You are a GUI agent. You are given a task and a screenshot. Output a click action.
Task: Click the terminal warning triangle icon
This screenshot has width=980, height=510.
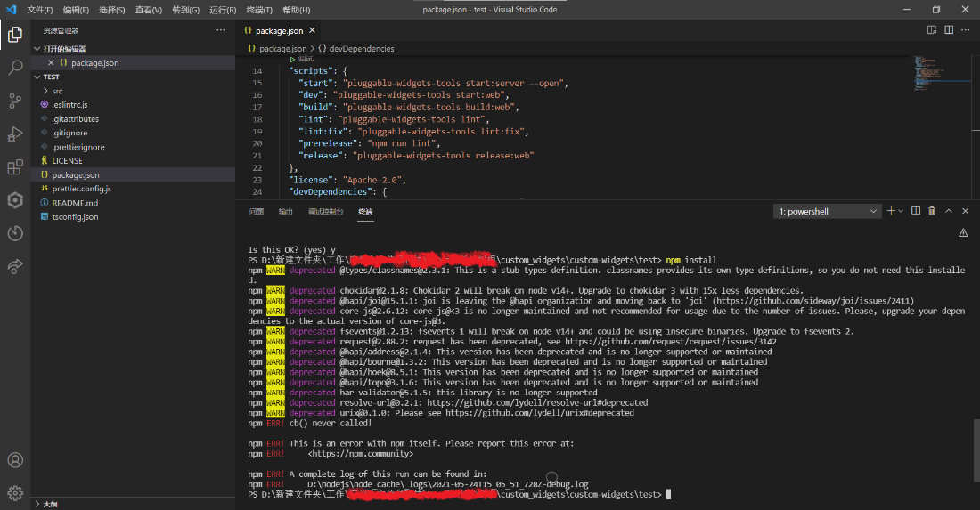coord(963,233)
